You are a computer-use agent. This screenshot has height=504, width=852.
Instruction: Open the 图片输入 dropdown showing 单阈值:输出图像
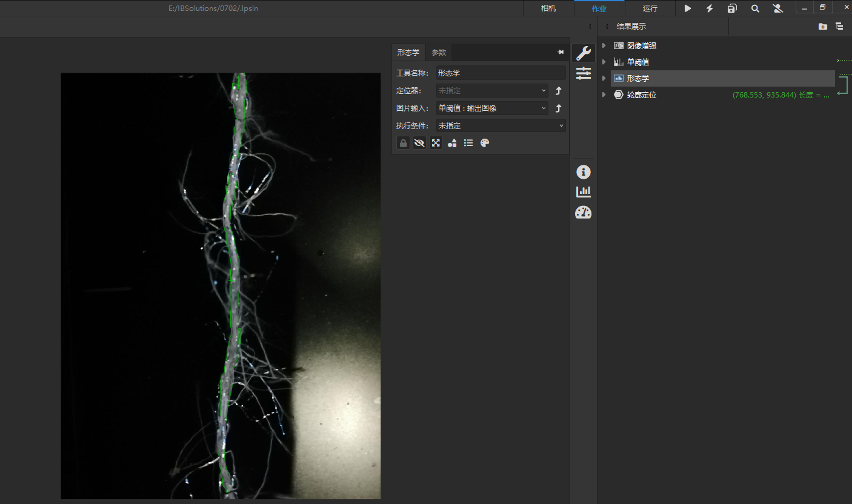pyautogui.click(x=491, y=108)
